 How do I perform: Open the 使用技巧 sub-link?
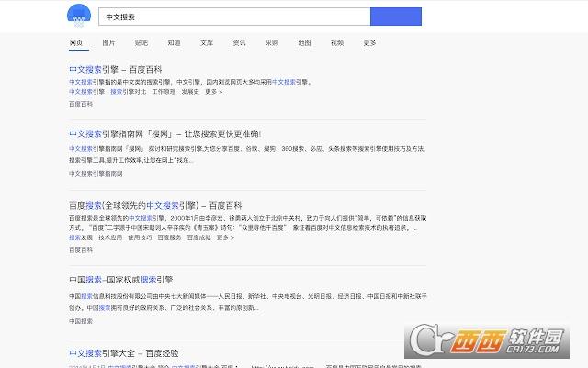click(x=140, y=237)
